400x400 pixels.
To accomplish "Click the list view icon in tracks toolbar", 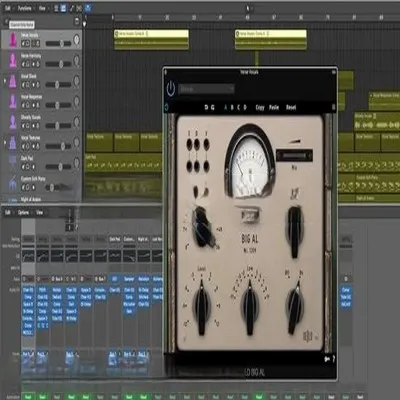I will pos(56,8).
